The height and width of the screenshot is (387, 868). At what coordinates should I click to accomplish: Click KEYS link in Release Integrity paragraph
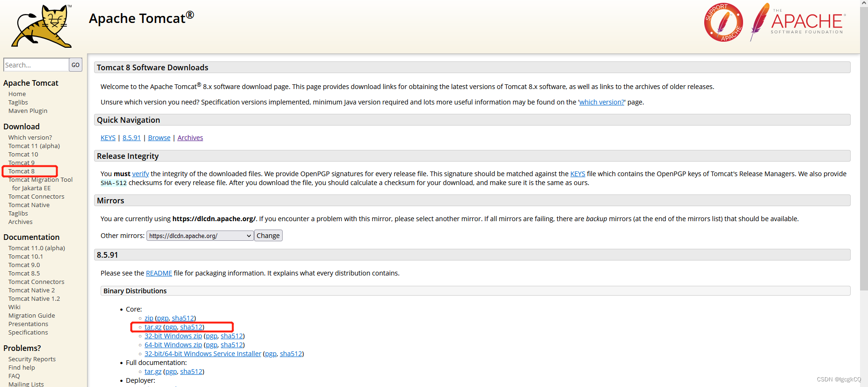tap(577, 174)
